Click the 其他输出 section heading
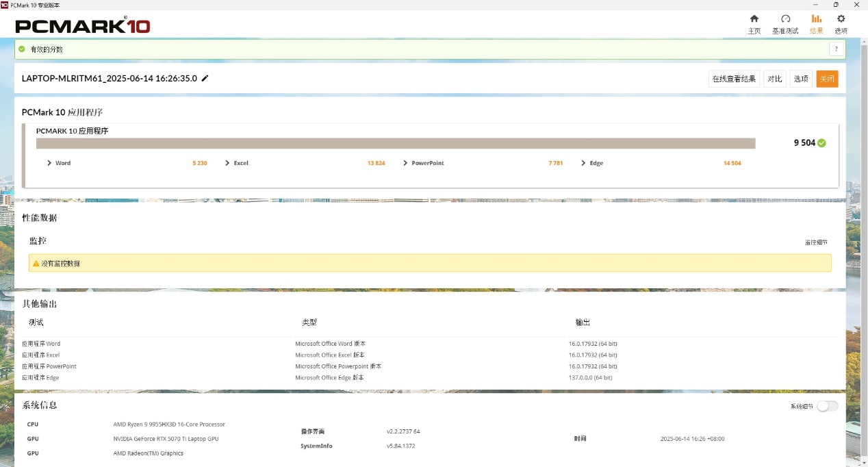Screen dimensions: 868x467 [x=40, y=304]
